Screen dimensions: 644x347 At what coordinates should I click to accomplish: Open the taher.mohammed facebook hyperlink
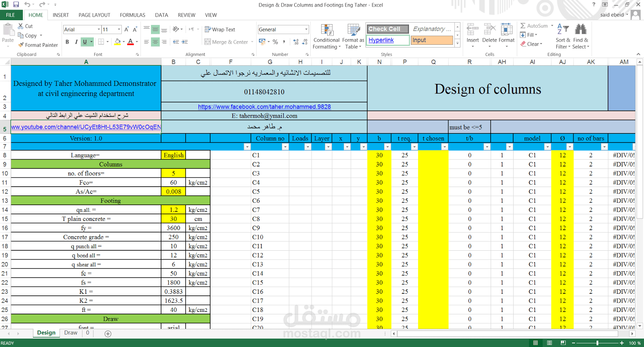click(264, 107)
